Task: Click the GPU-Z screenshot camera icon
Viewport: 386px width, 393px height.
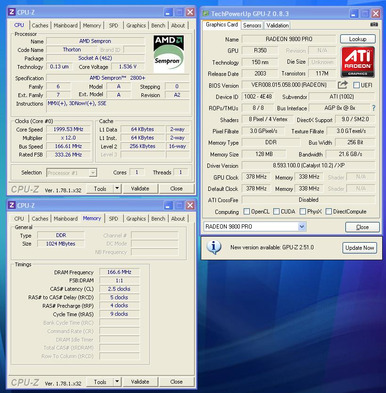Action: tap(374, 25)
